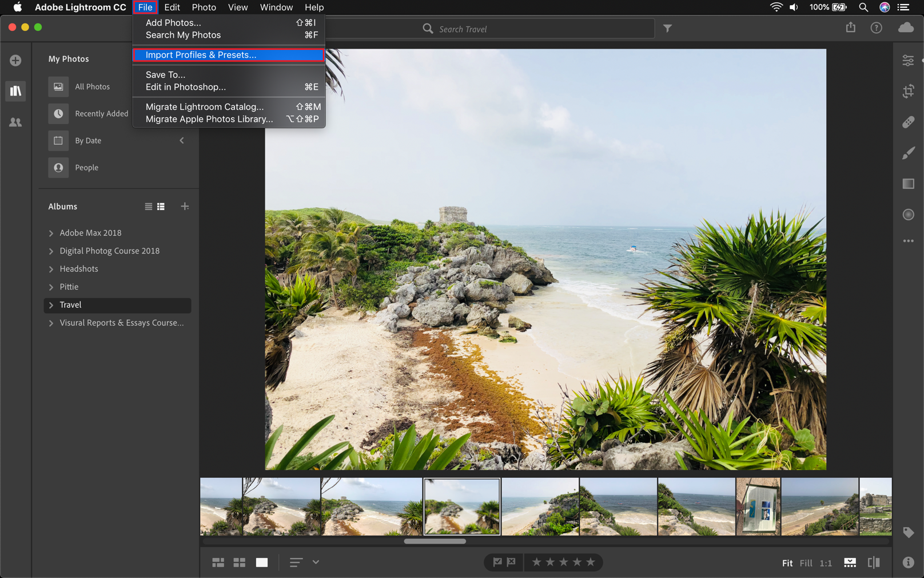Expand the Travel album folder
Viewport: 924px width, 578px height.
[x=51, y=305]
